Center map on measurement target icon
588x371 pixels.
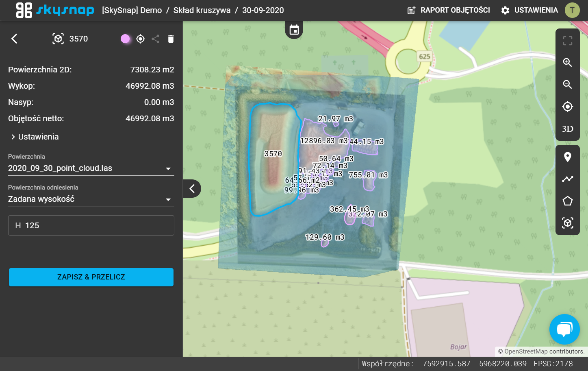(x=141, y=39)
